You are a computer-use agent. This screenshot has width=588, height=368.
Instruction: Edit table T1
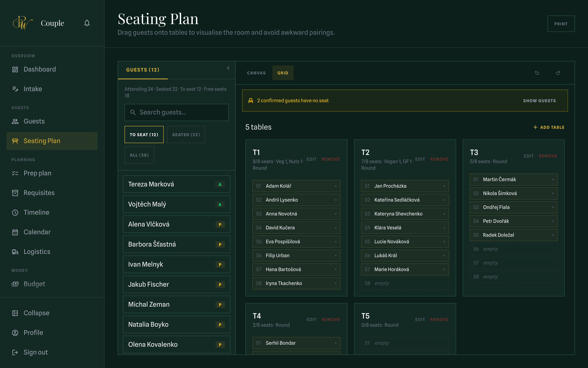[312, 159]
